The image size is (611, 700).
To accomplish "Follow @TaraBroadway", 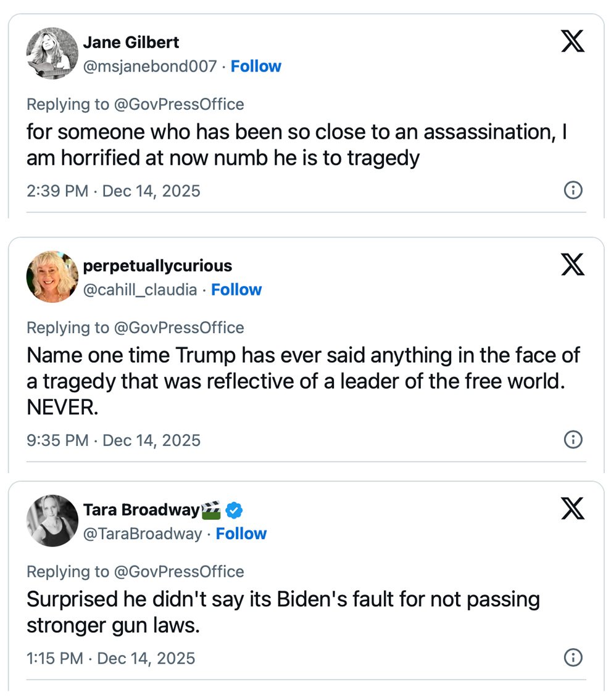I will [241, 533].
